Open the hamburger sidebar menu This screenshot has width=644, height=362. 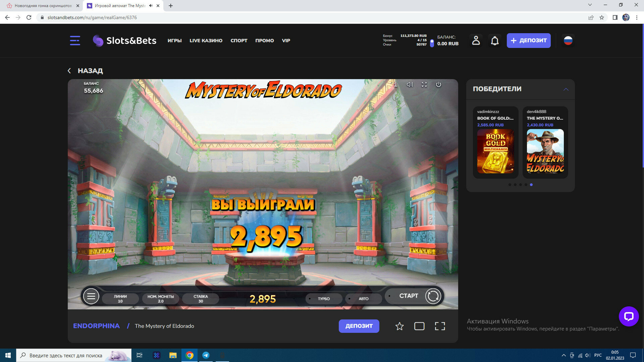pyautogui.click(x=75, y=41)
